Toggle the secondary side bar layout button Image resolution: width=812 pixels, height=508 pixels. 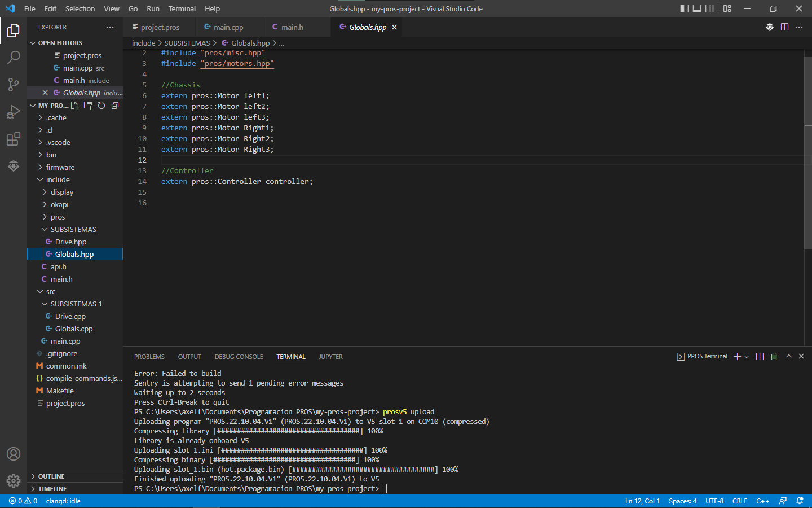[709, 8]
